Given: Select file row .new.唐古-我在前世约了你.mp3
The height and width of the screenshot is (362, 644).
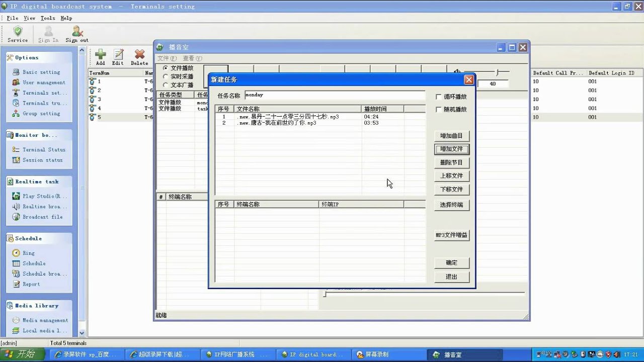Looking at the screenshot, I should coord(320,123).
